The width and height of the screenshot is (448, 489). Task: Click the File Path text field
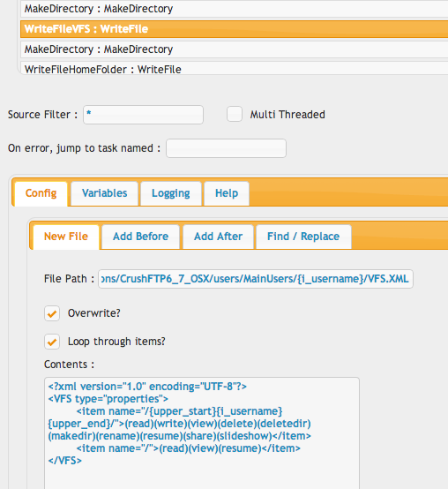256,279
